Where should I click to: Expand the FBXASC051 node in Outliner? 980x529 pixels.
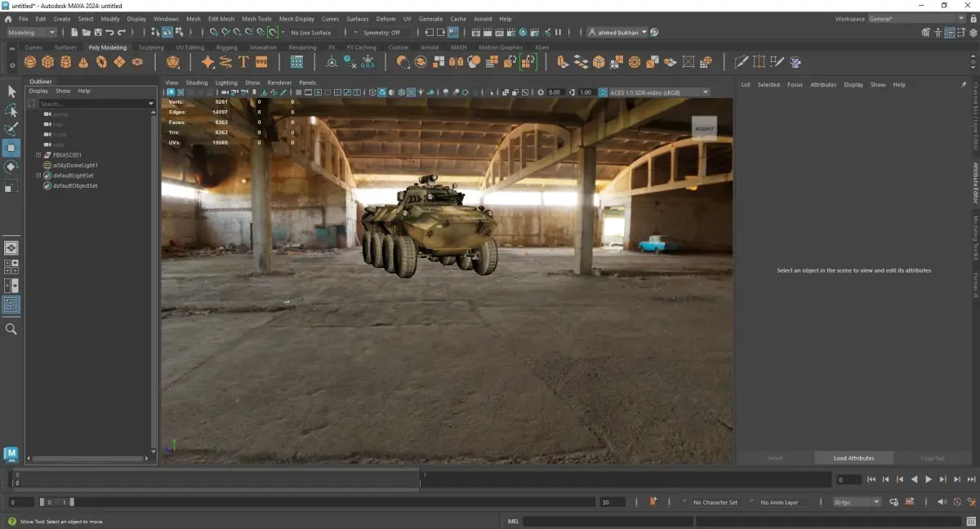tap(38, 155)
